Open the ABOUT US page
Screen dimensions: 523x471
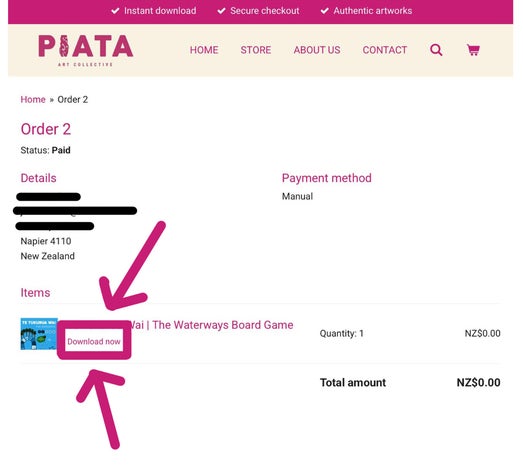(x=317, y=50)
